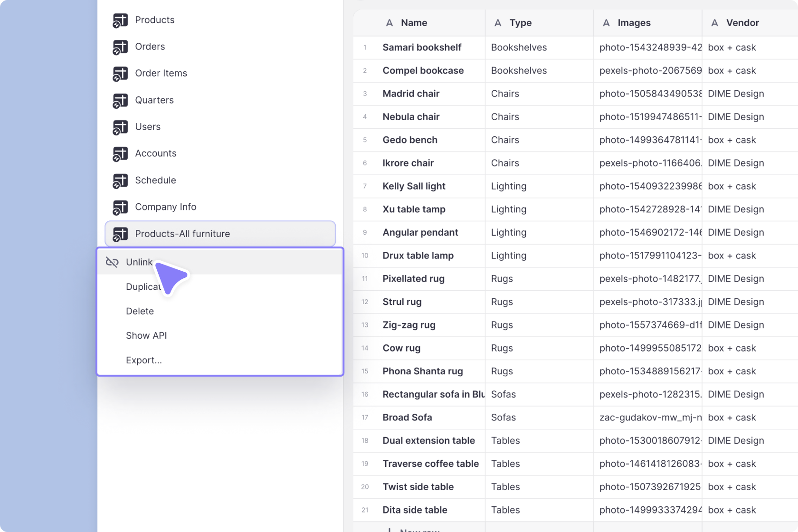Select the Products-All furniture table

182,234
